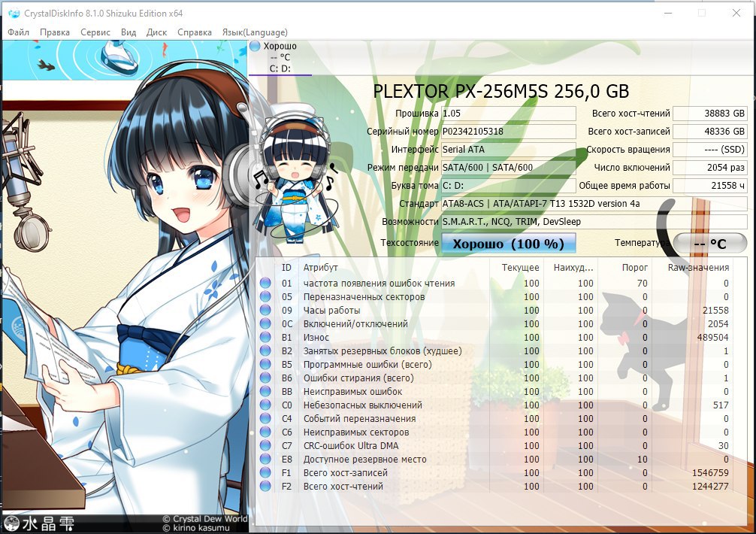Click the Буква тома field
This screenshot has height=534, width=756.
point(508,185)
